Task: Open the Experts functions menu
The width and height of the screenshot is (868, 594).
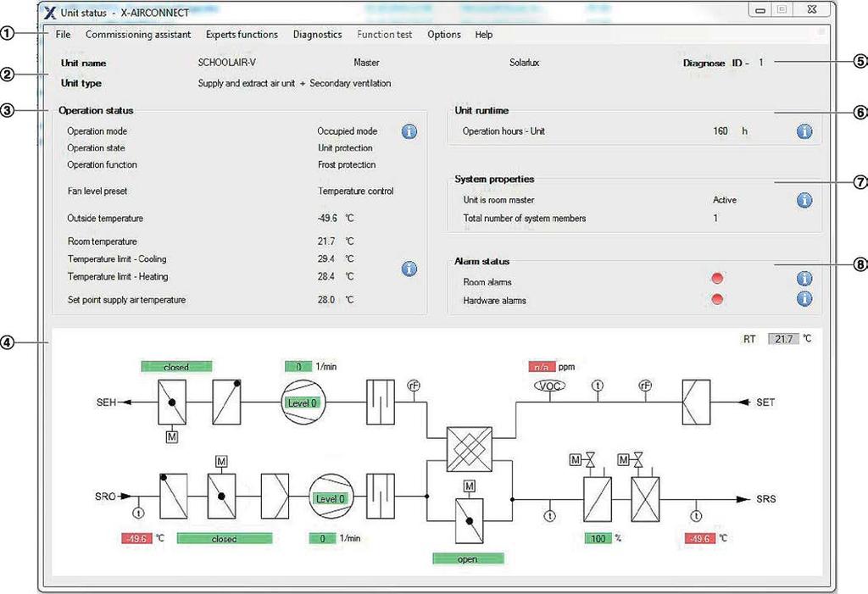Action: pyautogui.click(x=242, y=35)
